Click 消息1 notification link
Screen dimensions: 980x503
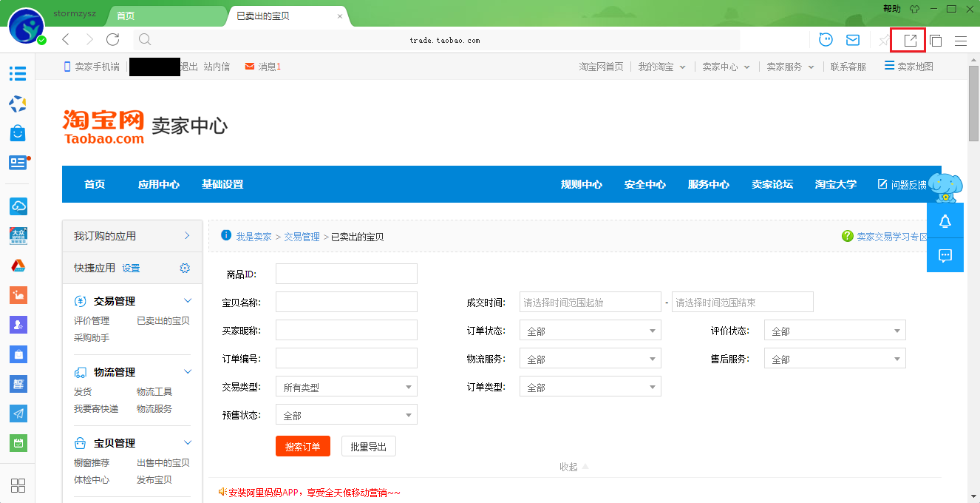[263, 67]
